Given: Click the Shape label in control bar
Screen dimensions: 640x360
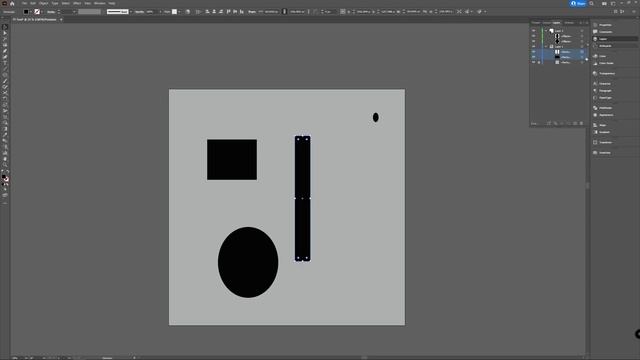Looking at the screenshot, I should click(252, 12).
